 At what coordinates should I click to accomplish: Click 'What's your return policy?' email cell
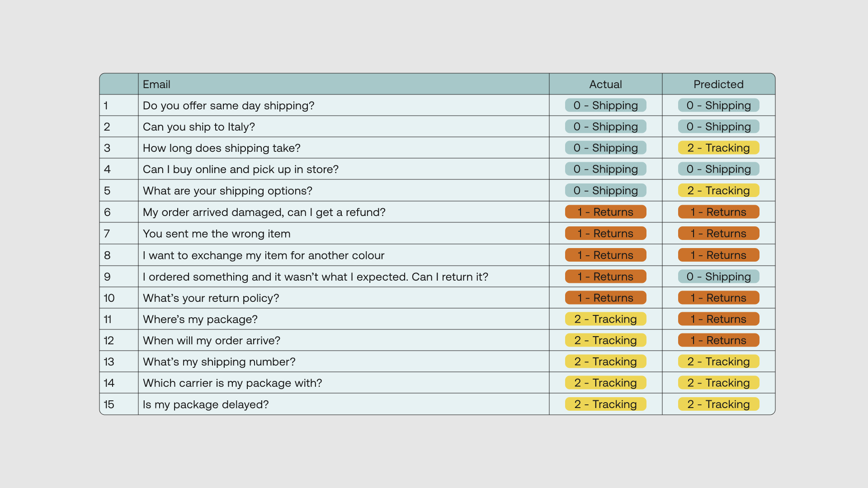click(211, 298)
